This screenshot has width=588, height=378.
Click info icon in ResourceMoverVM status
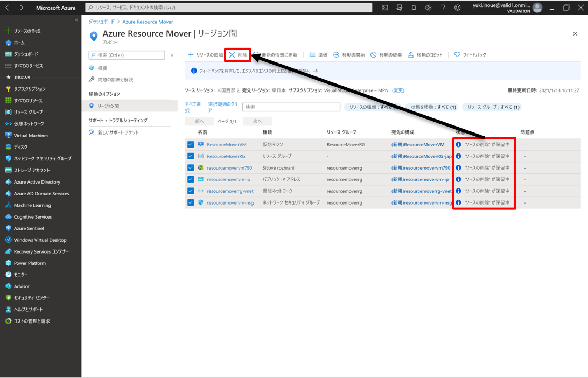pyautogui.click(x=458, y=144)
